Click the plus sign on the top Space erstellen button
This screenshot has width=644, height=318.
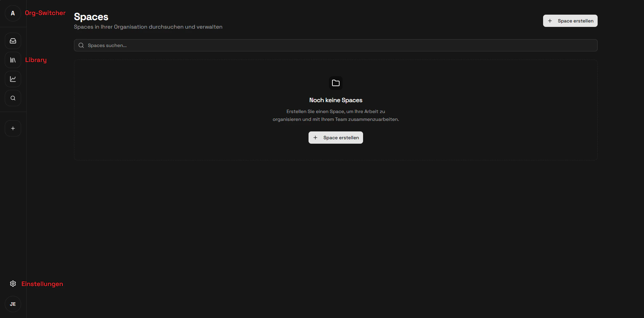pos(550,21)
